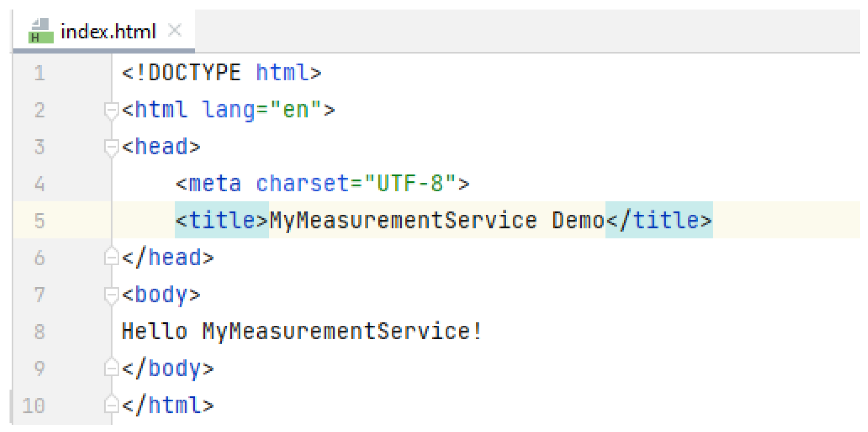Click line number 1 in the gutter
The height and width of the screenshot is (432, 868).
tap(40, 73)
